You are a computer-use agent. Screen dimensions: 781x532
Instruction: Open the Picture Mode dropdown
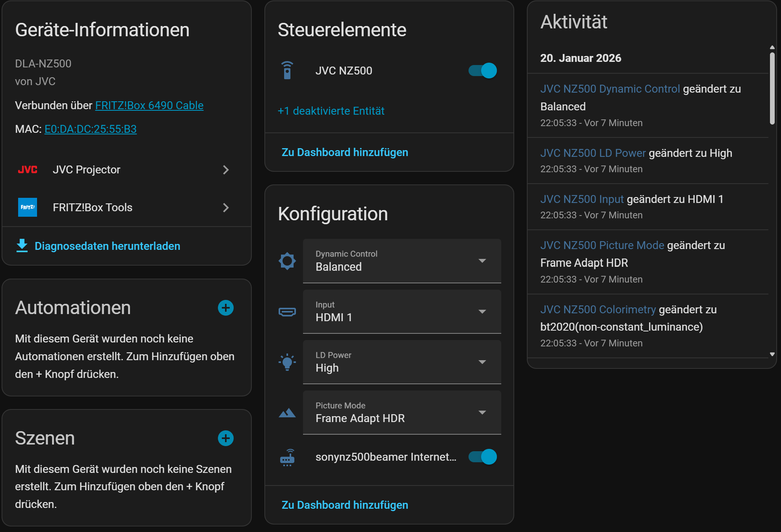click(402, 413)
